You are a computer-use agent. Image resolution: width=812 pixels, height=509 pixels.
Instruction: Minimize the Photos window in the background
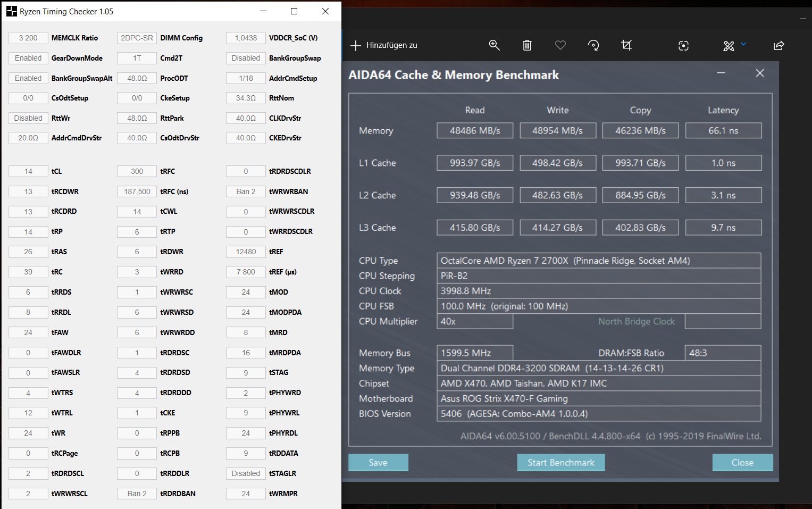click(x=802, y=18)
